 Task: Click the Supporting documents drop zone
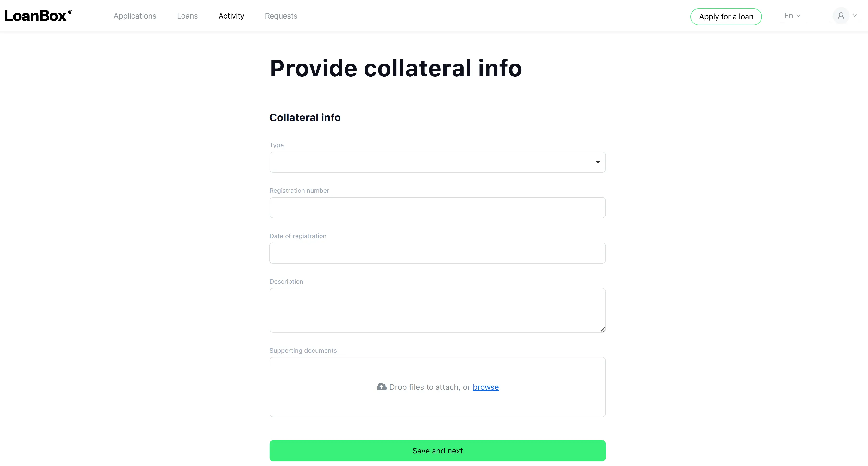(437, 387)
